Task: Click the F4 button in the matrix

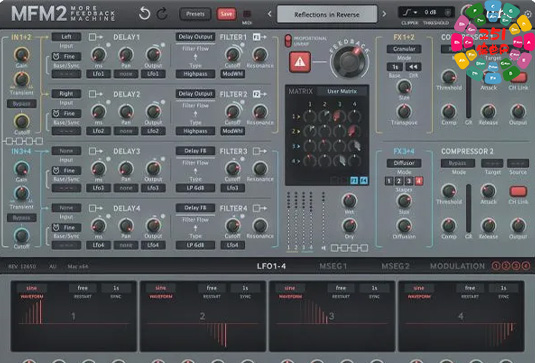Action: [364, 180]
